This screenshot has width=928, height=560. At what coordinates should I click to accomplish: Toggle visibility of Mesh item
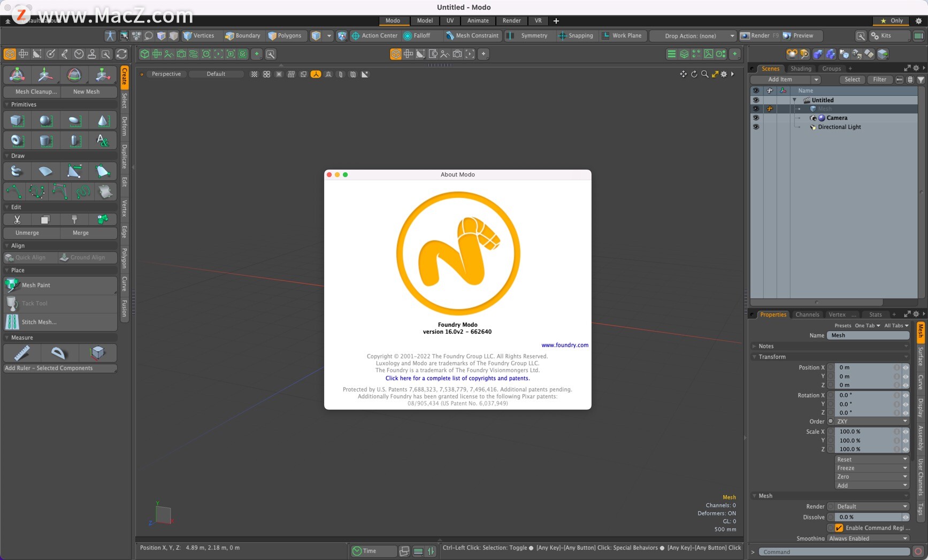(x=756, y=109)
